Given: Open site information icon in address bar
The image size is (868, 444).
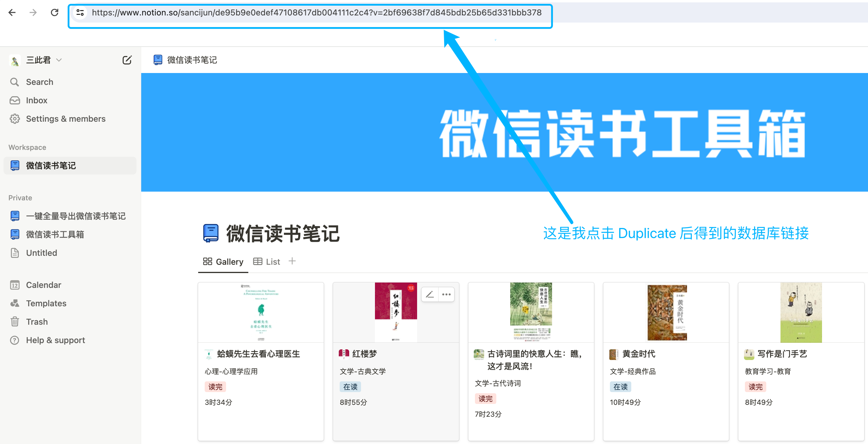Looking at the screenshot, I should [80, 12].
